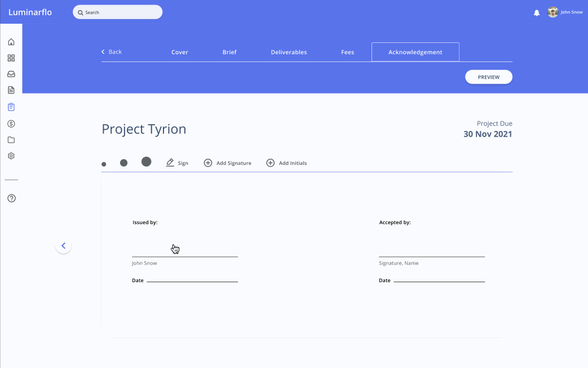Image resolution: width=588 pixels, height=368 pixels.
Task: Select the medium pen size dot
Action: pyautogui.click(x=124, y=163)
